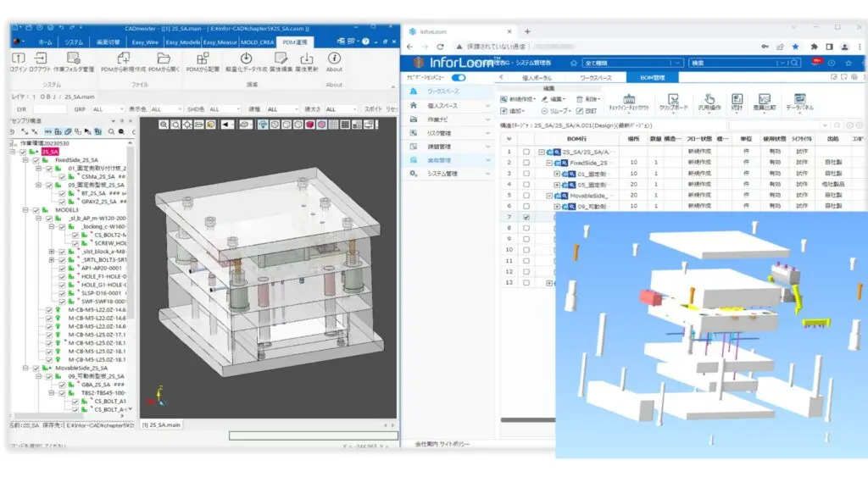Open the 作業フォルダ管理 tool
The width and height of the screenshot is (868, 488).
[x=75, y=58]
